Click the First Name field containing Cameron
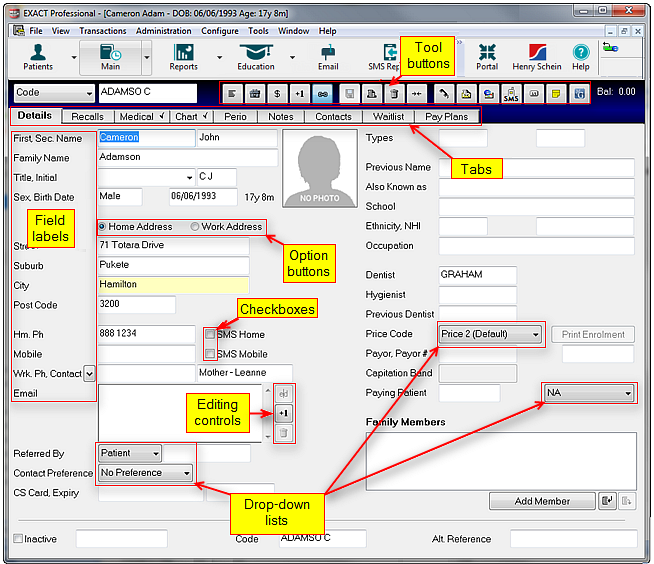The height and width of the screenshot is (564, 654). 146,138
